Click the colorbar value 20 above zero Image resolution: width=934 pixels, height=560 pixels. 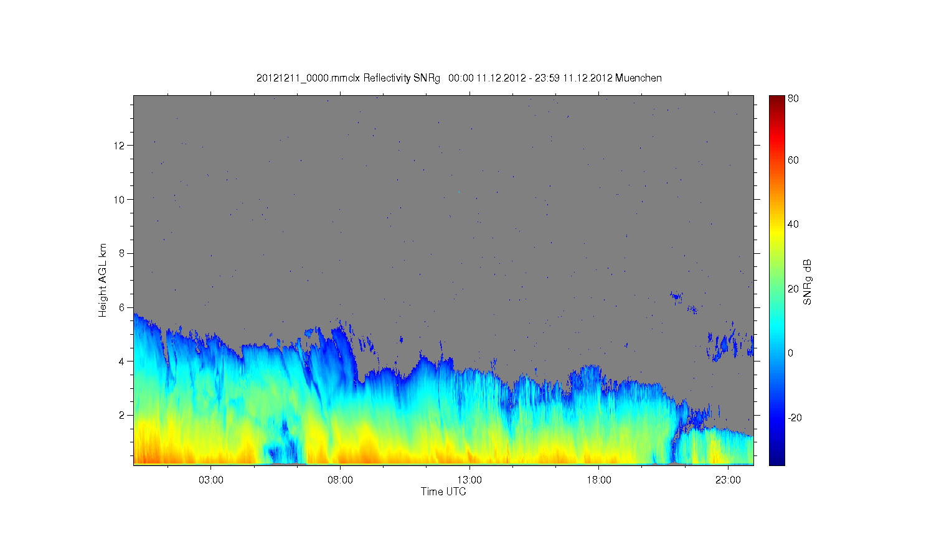[793, 289]
